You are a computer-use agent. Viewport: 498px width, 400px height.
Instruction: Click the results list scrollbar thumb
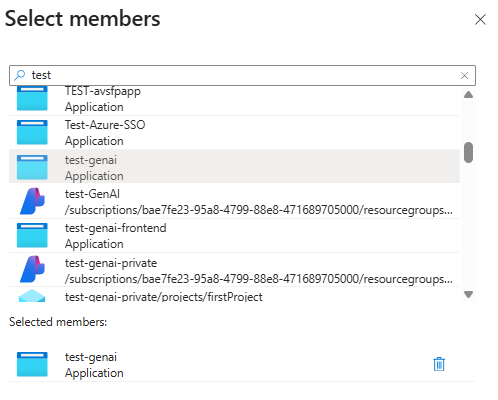468,152
